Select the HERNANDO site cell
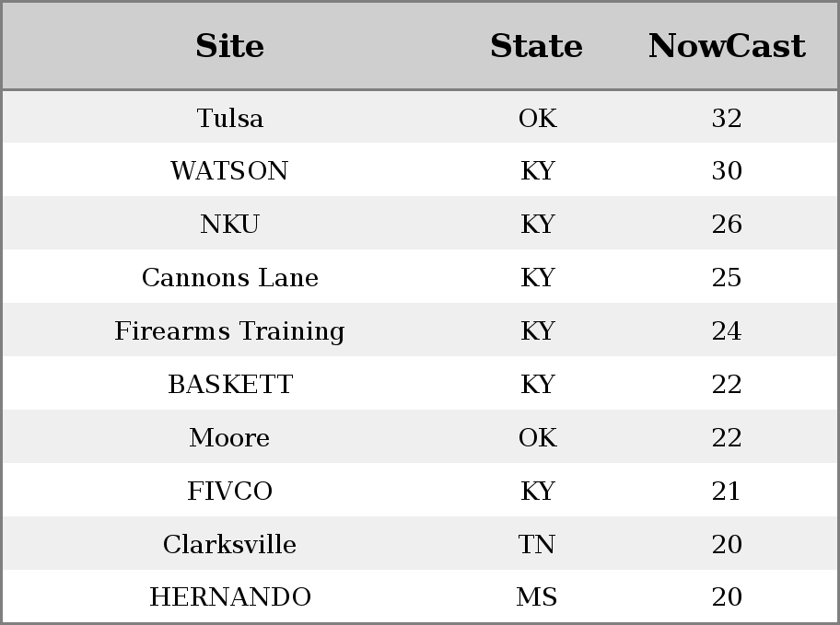840x625 pixels. (230, 596)
